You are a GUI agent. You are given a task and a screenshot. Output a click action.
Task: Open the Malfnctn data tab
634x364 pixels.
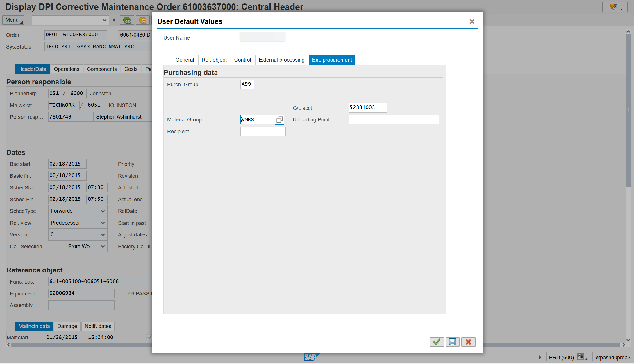click(34, 326)
